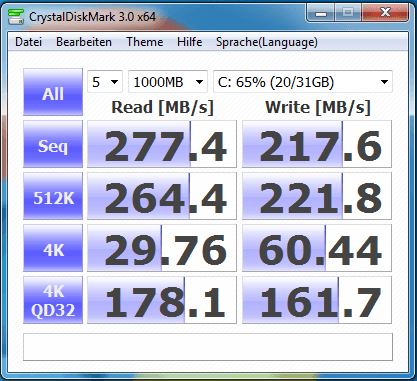The height and width of the screenshot is (381, 417).
Task: Select 4K read result 29.76
Action: [162, 248]
